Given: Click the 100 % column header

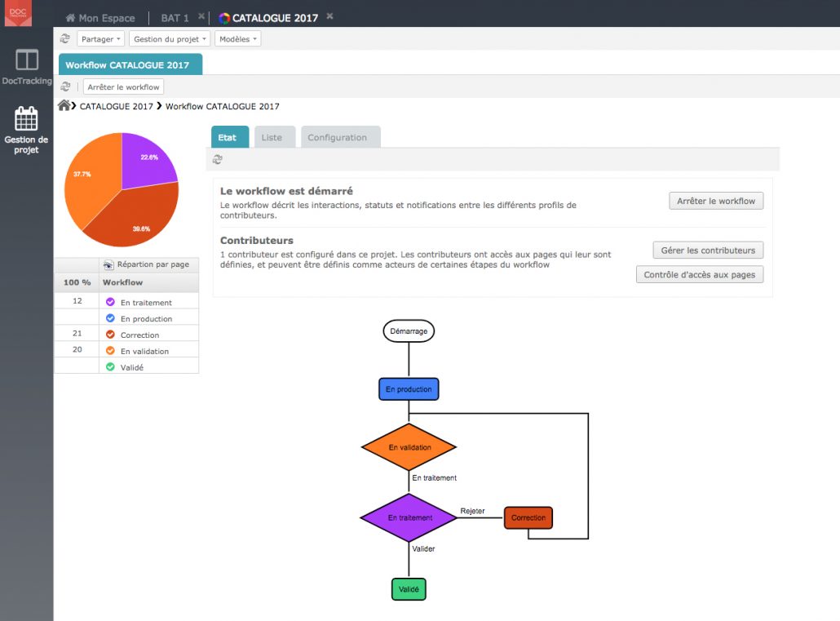Looking at the screenshot, I should point(77,282).
